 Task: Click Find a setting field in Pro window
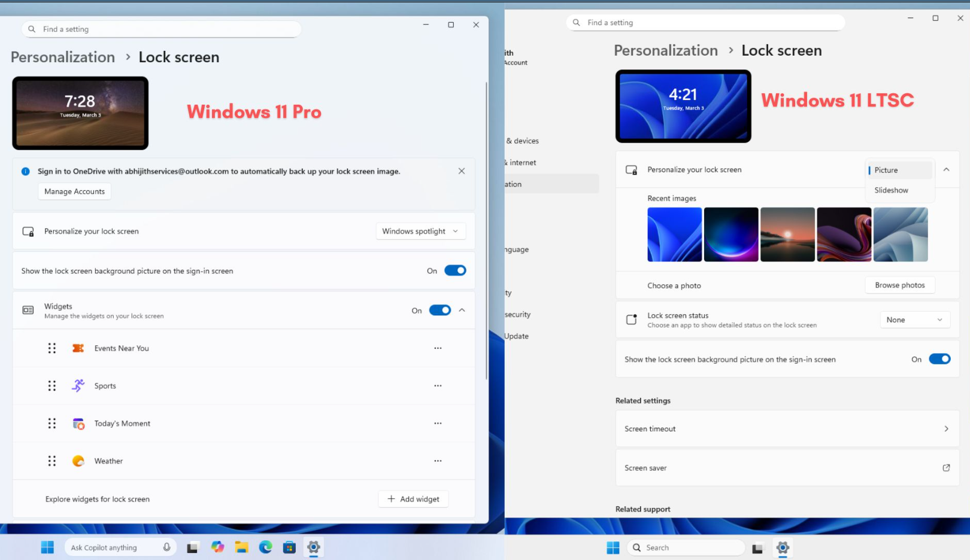[161, 29]
